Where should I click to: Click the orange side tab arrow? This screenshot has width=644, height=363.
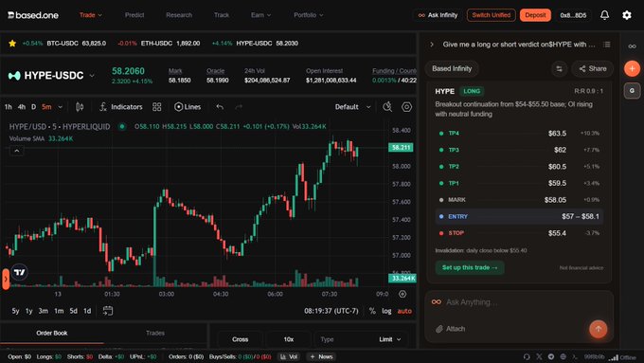click(x=5, y=280)
